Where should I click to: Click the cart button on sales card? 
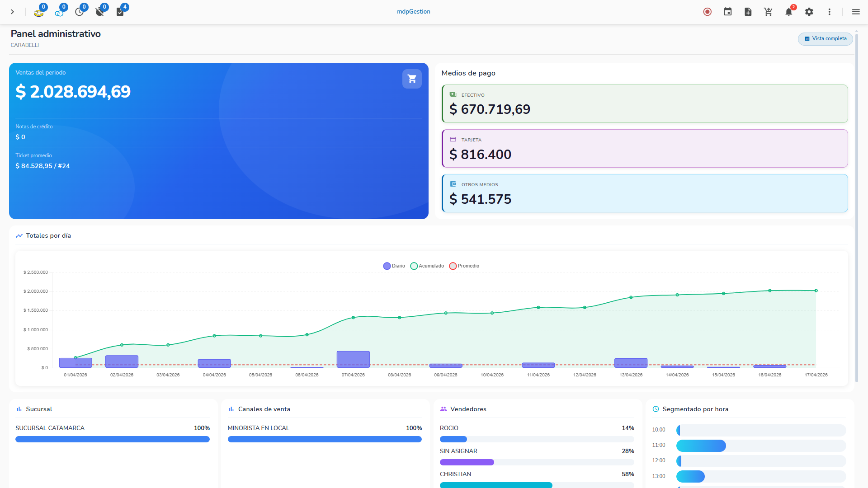coord(412,79)
